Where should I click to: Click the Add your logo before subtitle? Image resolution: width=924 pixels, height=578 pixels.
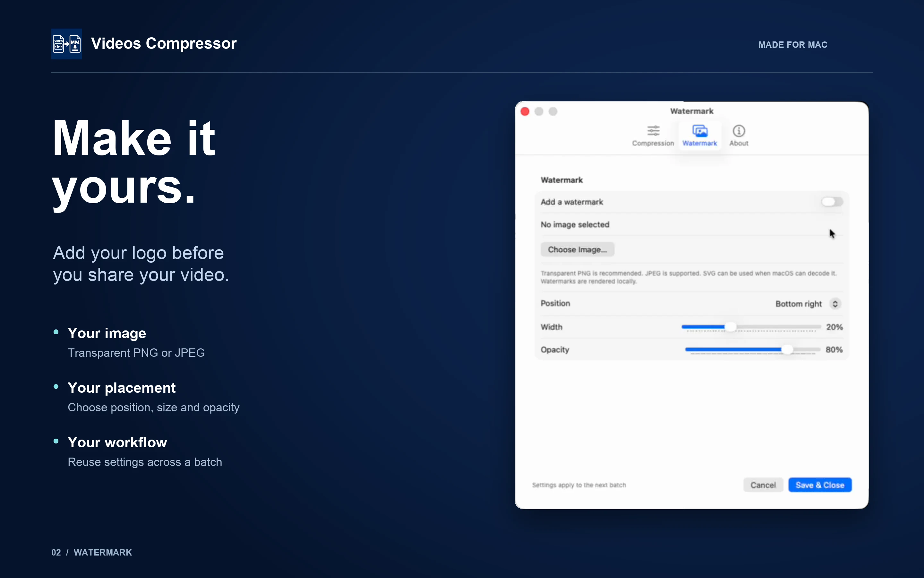(x=141, y=264)
